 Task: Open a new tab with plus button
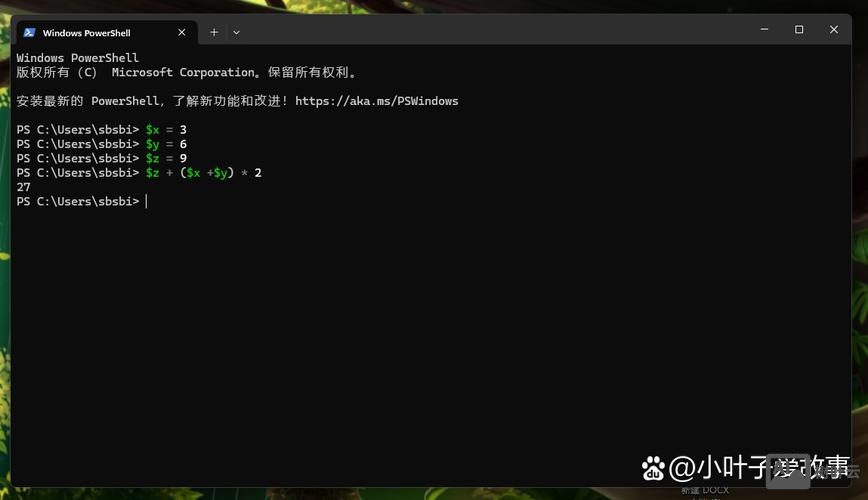(x=213, y=32)
